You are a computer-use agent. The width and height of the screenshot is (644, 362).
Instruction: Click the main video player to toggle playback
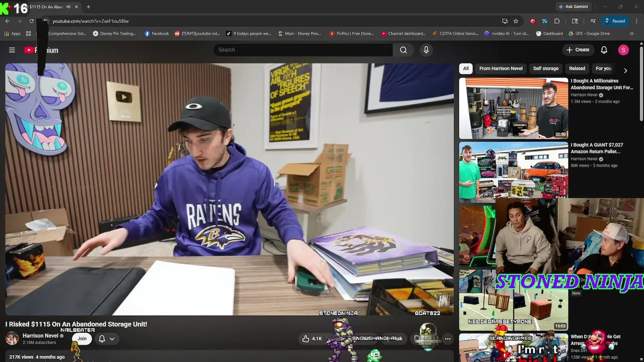(229, 189)
